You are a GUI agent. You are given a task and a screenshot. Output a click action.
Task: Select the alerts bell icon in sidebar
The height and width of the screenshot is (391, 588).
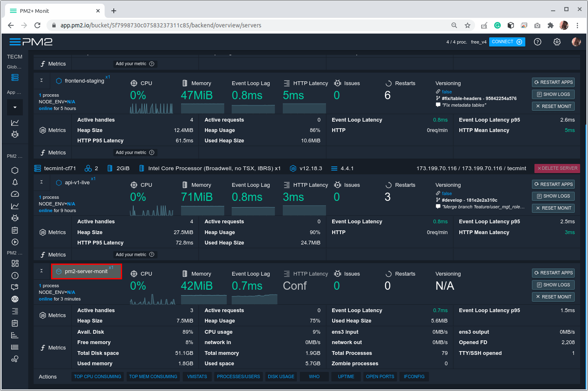click(15, 182)
